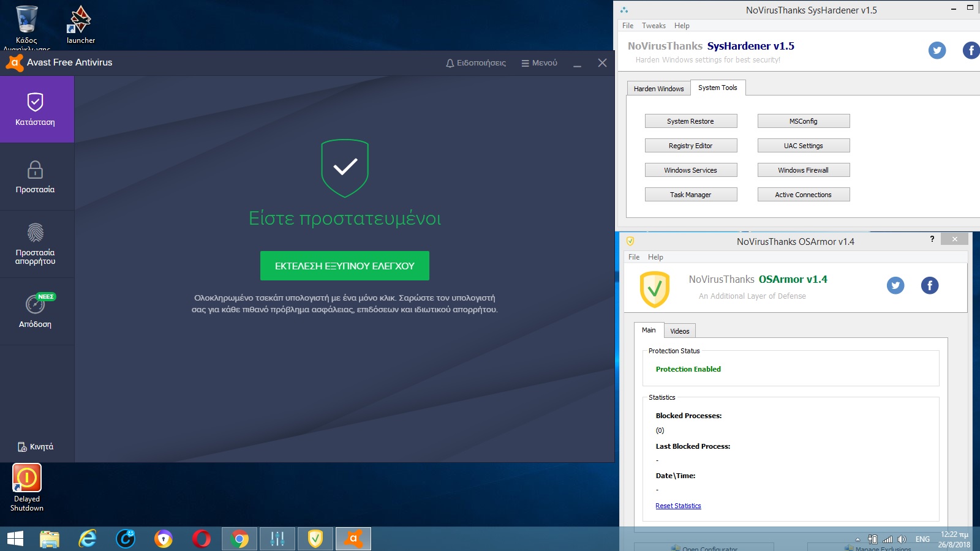Screen dimensions: 980x551
Task: Click the question mark button in OSArmor title bar
Action: tap(932, 239)
